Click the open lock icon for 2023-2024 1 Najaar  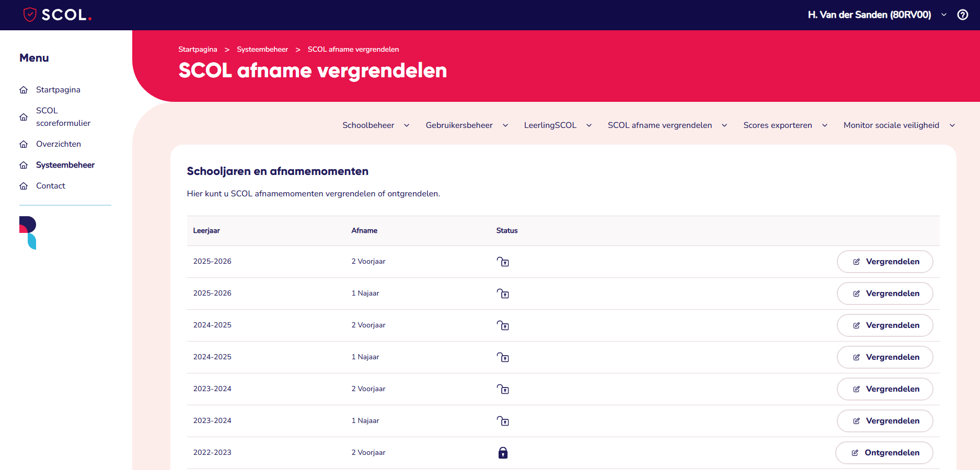coord(503,421)
